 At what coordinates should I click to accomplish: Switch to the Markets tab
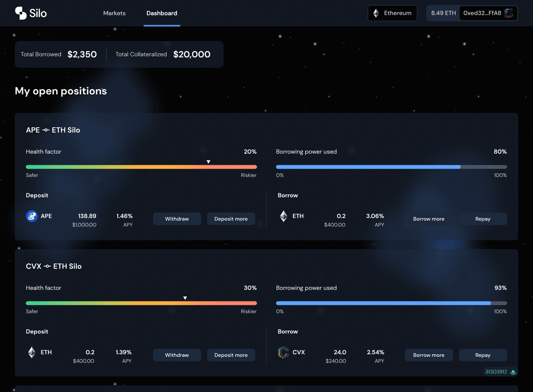(114, 13)
